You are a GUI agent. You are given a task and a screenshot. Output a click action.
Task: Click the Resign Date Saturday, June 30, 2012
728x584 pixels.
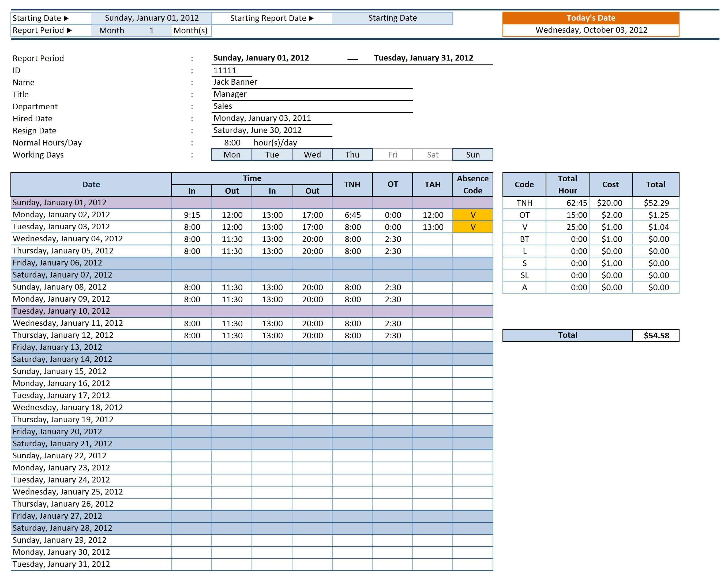pos(257,130)
